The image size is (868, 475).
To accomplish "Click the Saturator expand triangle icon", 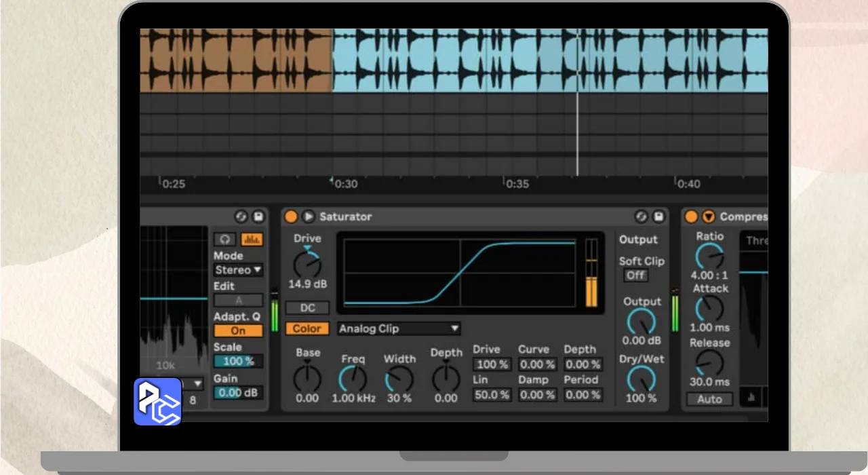I will tap(308, 216).
